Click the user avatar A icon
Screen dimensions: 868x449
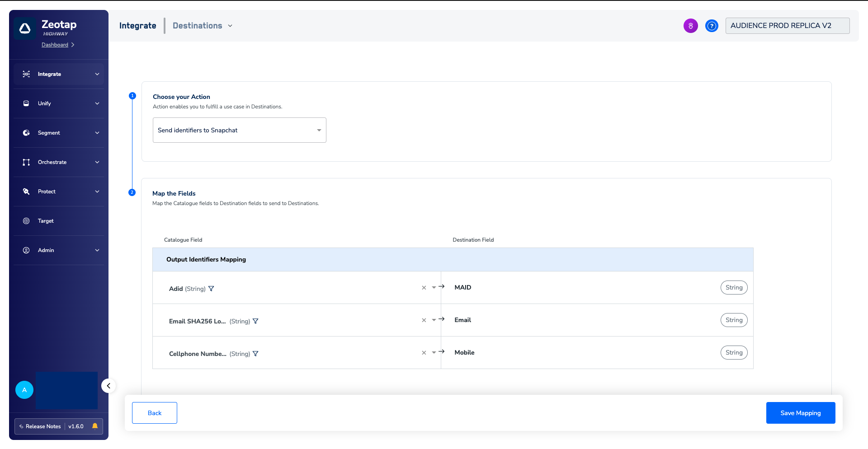24,390
